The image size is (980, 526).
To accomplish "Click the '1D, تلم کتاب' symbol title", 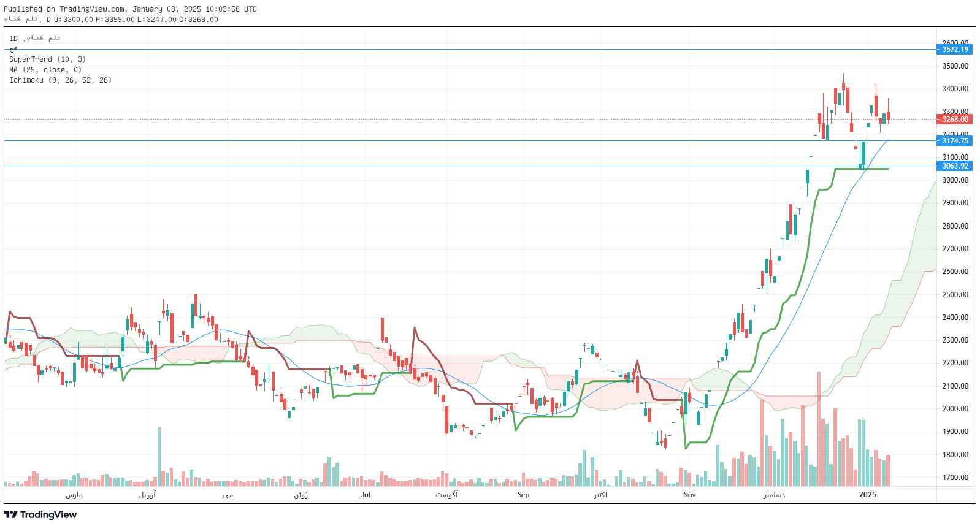I will tap(34, 38).
